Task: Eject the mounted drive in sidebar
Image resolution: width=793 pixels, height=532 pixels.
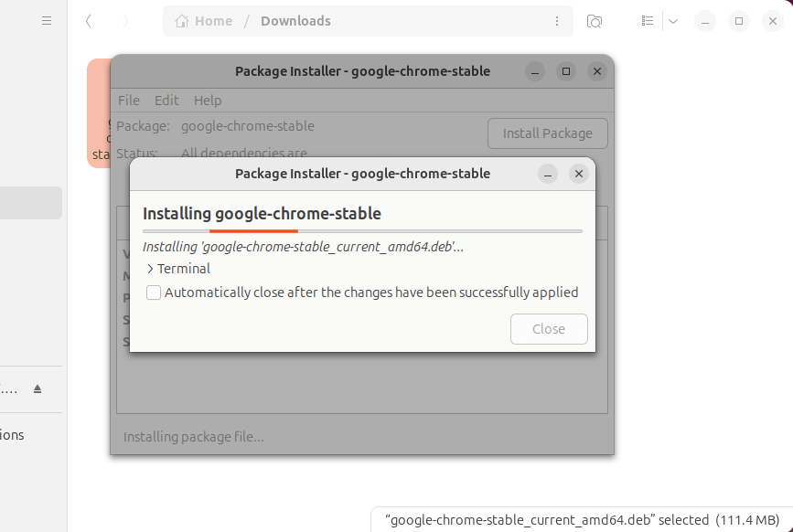Action: [38, 388]
